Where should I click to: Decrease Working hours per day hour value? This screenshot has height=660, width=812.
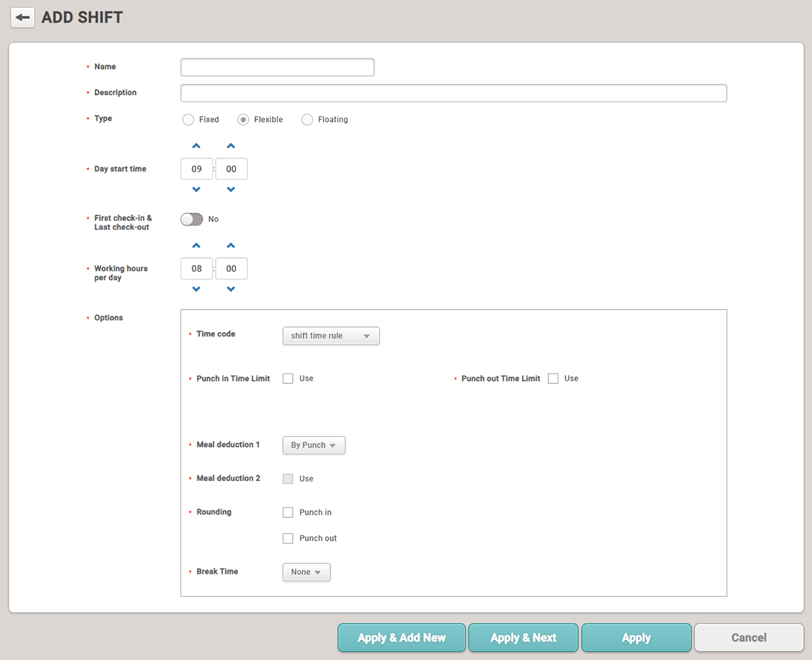click(196, 290)
